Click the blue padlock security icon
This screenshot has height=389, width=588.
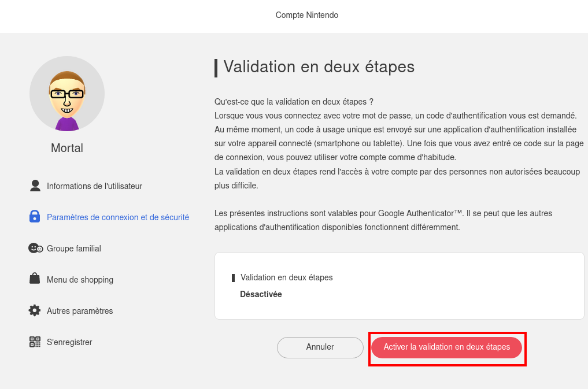click(x=35, y=216)
